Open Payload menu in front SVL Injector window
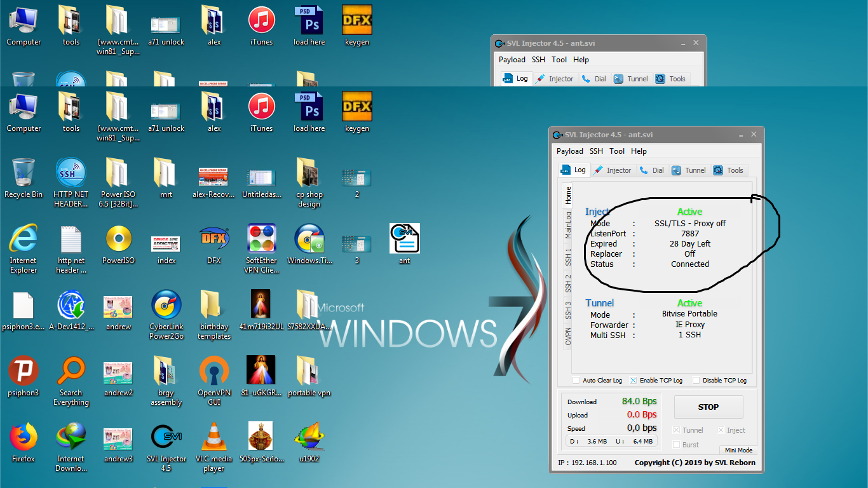Viewport: 868px width, 488px height. click(x=570, y=151)
